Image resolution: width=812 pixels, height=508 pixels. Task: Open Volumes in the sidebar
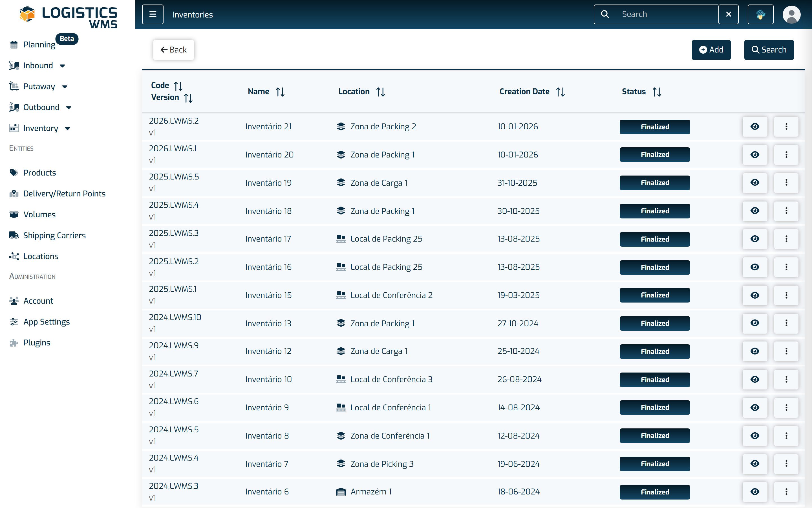click(39, 214)
